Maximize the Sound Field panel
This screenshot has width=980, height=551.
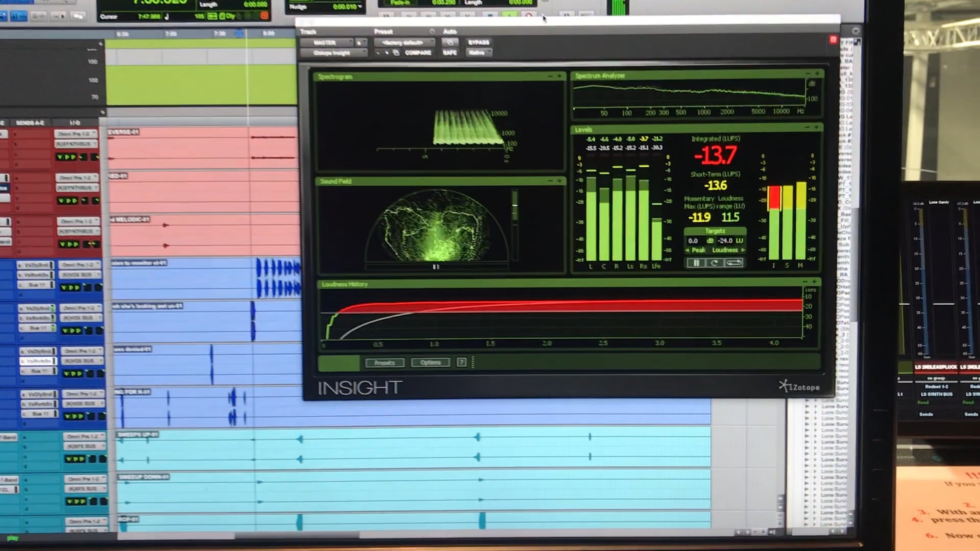[x=559, y=181]
